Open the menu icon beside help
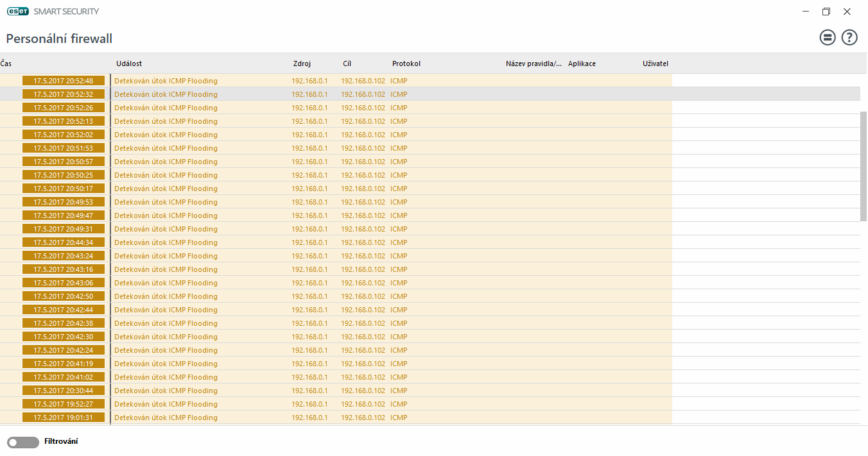Viewport: 868px width, 456px height. pyautogui.click(x=828, y=38)
